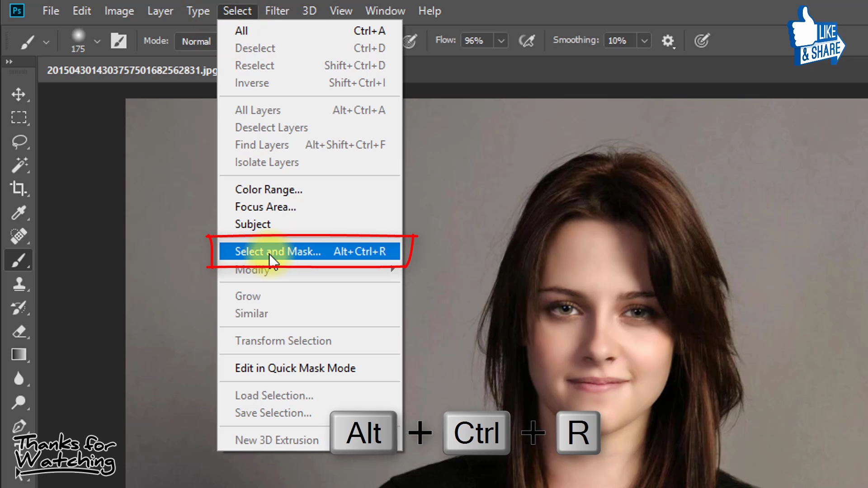868x488 pixels.
Task: Select the Rectangular Marquee tool
Action: click(x=19, y=117)
